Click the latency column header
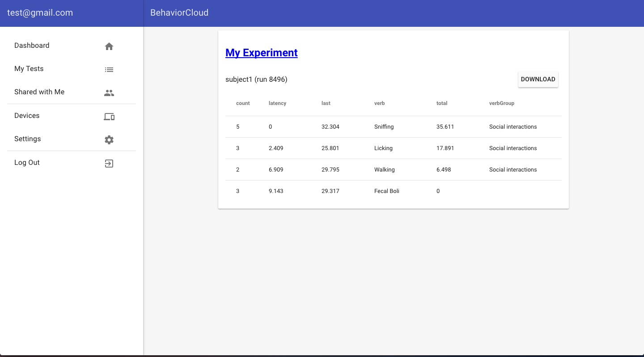This screenshot has height=357, width=644. pos(277,103)
